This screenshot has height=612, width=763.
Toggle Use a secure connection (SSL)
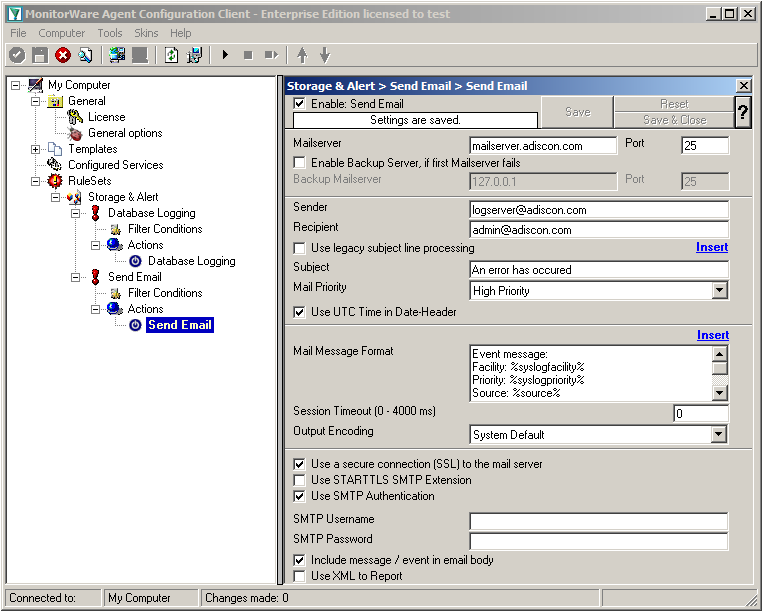[300, 464]
